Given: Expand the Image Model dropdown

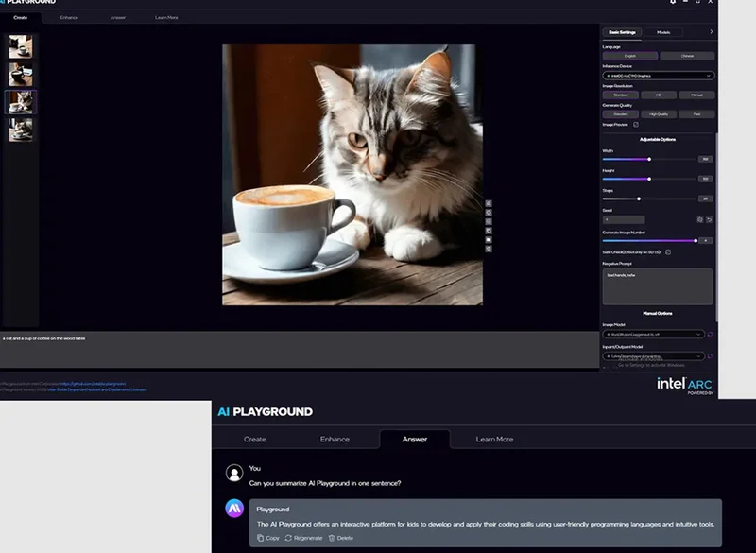Looking at the screenshot, I should (653, 334).
